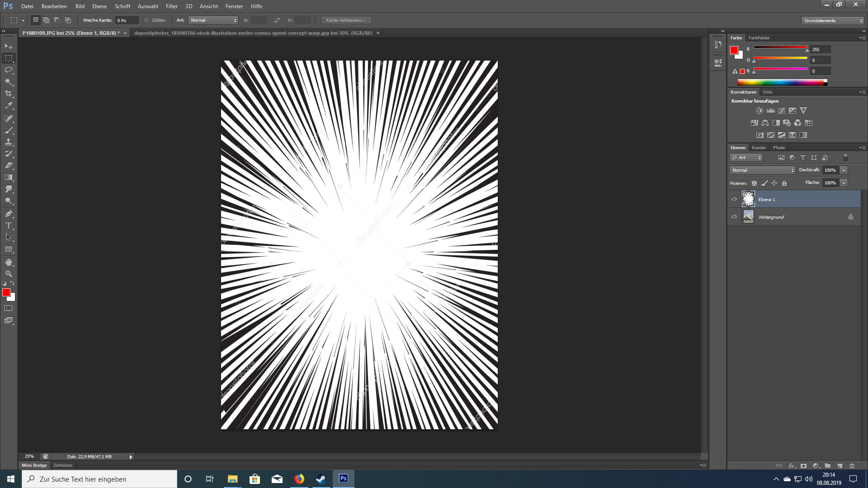
Task: Click the red foreground color swatch
Action: click(x=6, y=293)
